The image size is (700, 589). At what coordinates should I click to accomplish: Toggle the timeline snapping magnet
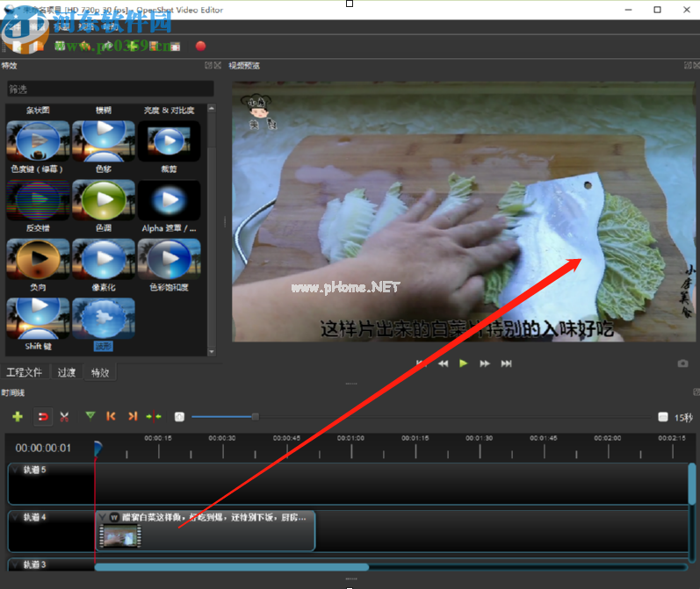[x=41, y=416]
